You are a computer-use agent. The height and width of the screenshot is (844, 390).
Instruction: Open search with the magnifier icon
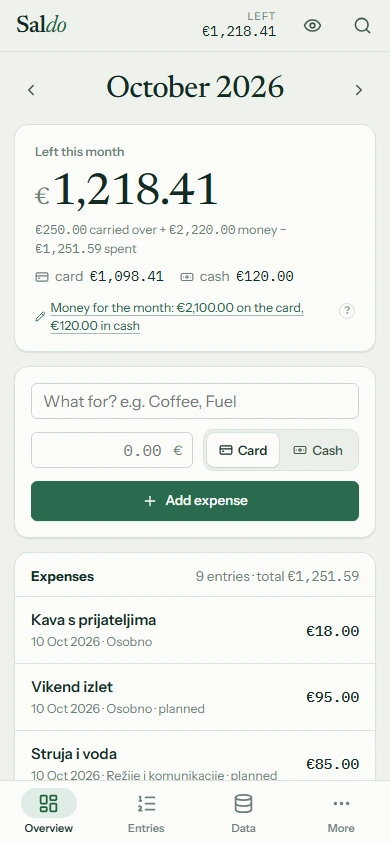pyautogui.click(x=363, y=26)
